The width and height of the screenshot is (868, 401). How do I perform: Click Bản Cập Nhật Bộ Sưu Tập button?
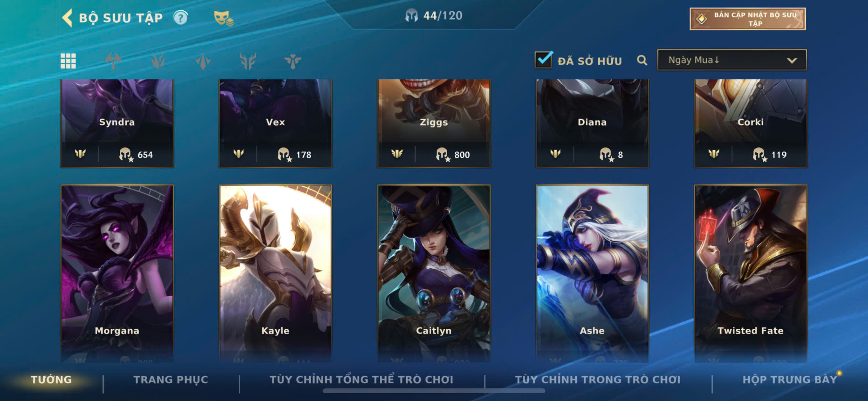pyautogui.click(x=747, y=19)
